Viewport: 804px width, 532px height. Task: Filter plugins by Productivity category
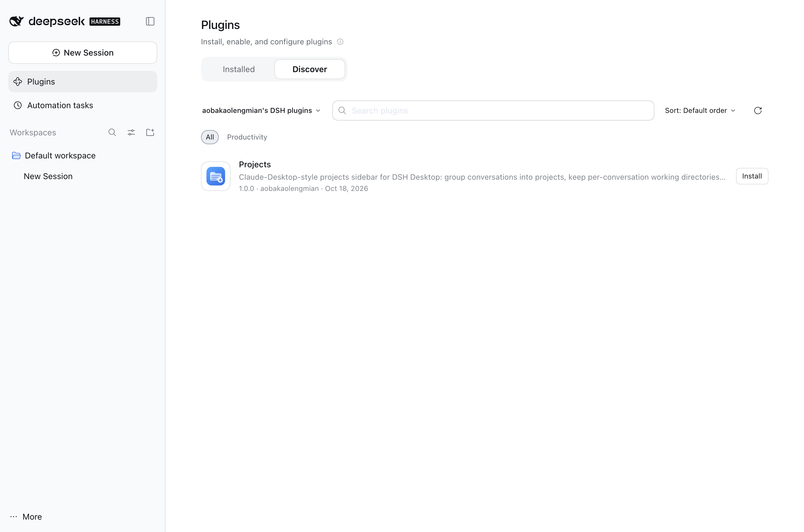tap(247, 137)
